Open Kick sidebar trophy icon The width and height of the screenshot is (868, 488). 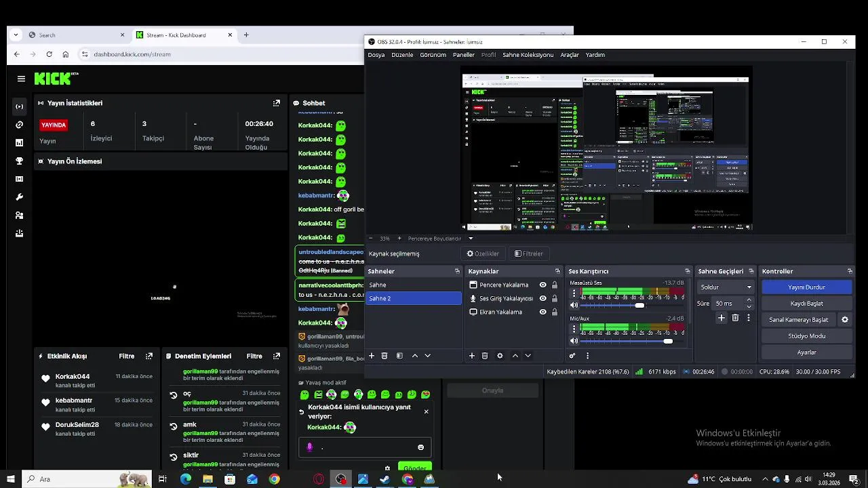tap(19, 161)
